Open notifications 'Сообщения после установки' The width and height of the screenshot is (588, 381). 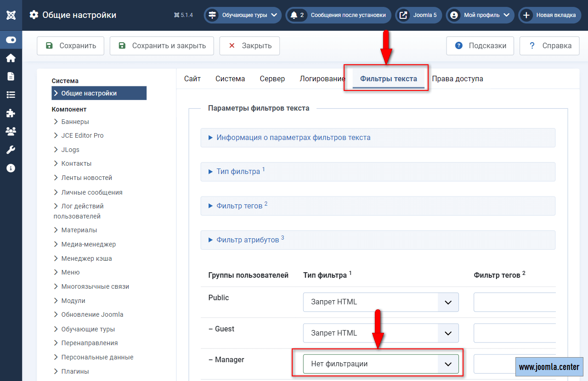point(339,15)
